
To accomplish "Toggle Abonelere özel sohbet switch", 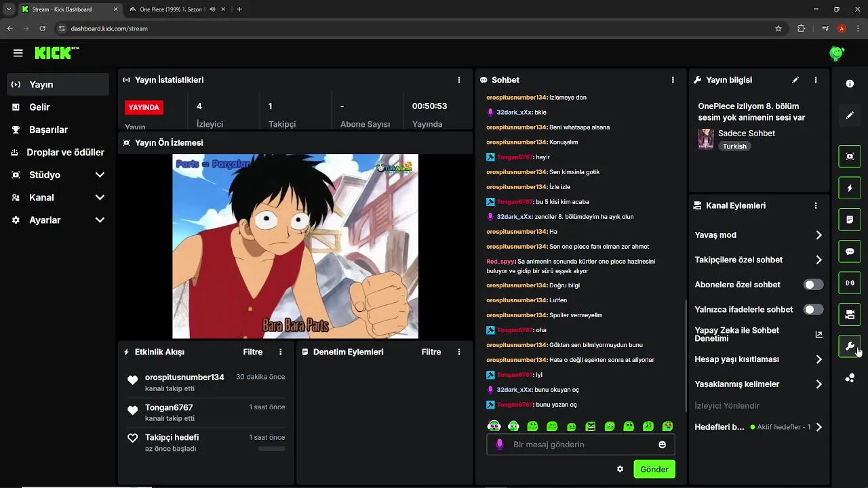I will (x=813, y=285).
